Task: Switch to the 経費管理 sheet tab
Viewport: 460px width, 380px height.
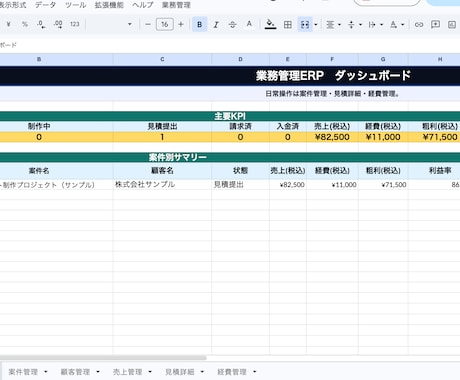Action: (x=232, y=372)
